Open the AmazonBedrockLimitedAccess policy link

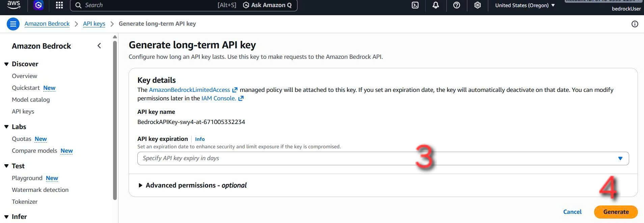[189, 90]
